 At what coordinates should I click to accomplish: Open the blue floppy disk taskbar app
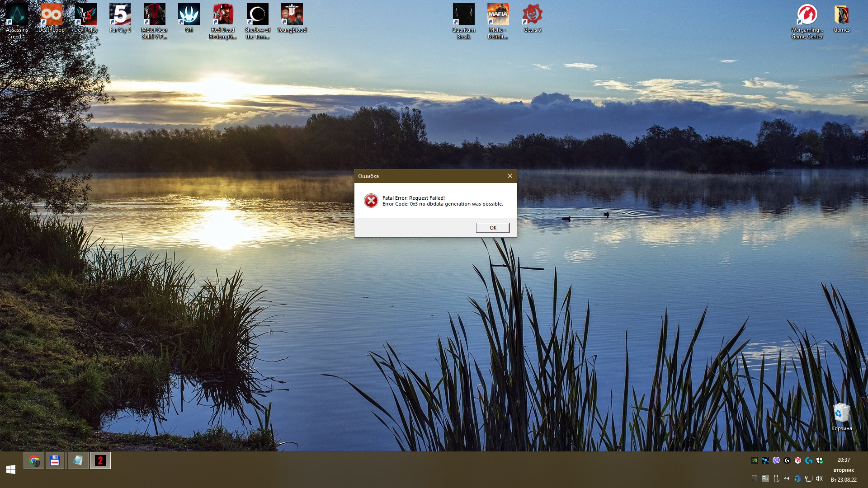(x=55, y=460)
